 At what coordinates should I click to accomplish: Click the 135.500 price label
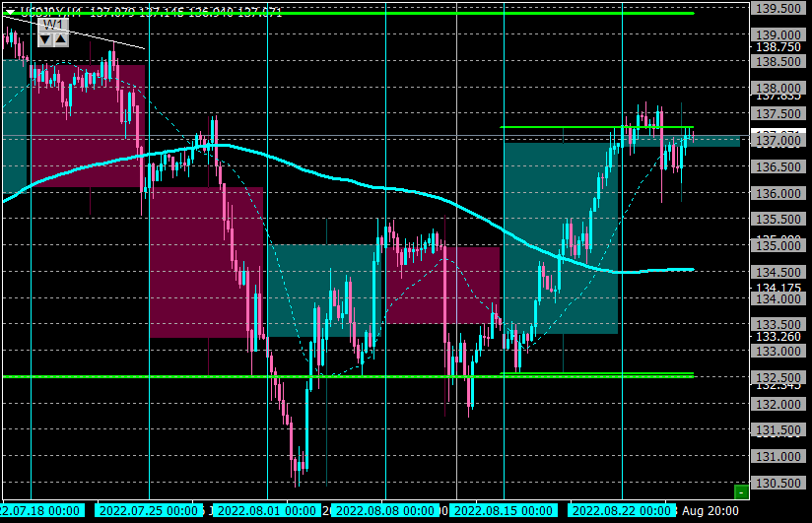click(778, 220)
